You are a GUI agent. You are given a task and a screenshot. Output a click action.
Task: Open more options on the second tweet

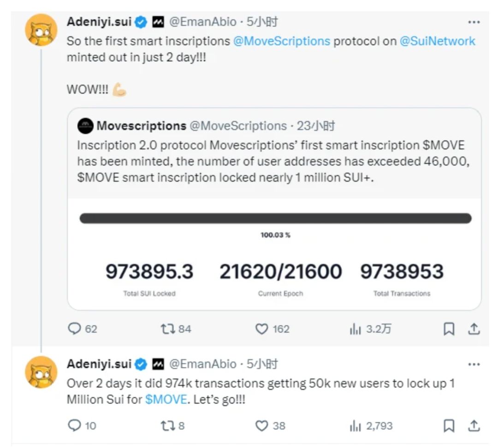tap(474, 364)
